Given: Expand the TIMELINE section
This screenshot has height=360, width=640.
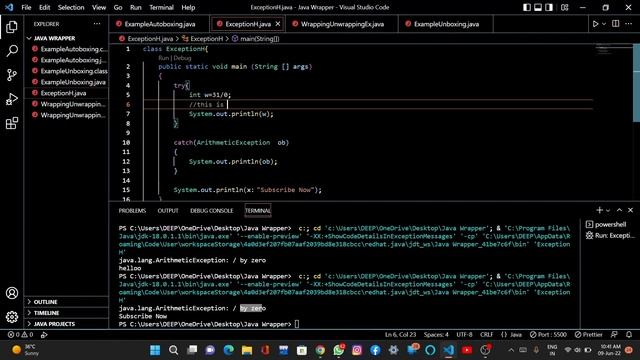Looking at the screenshot, I should click(47, 313).
